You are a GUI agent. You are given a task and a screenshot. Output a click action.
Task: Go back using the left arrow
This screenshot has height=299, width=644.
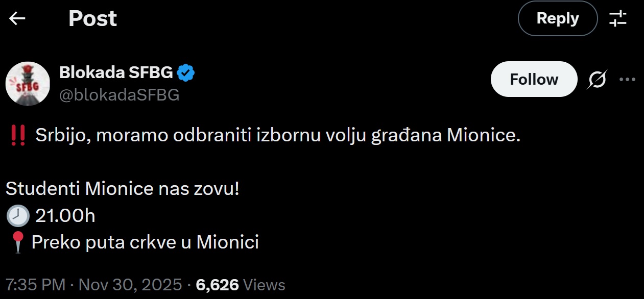17,19
